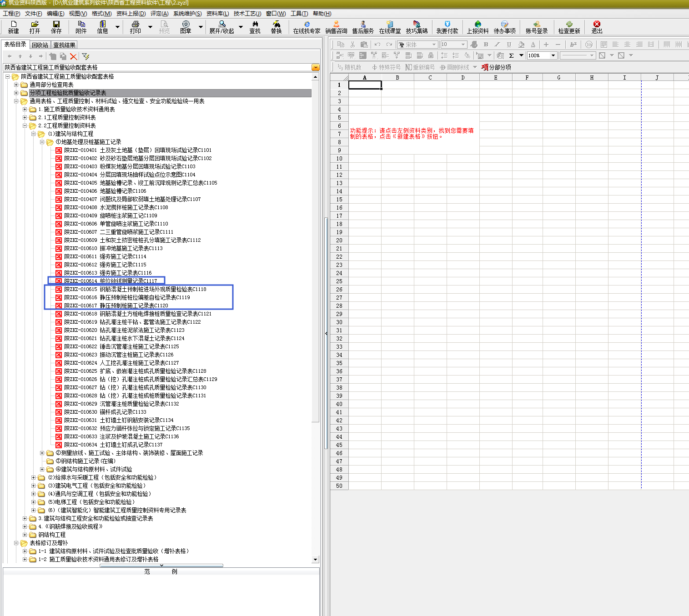689x616 pixels.
Task: Click the 替换 replace icon
Action: point(277,27)
